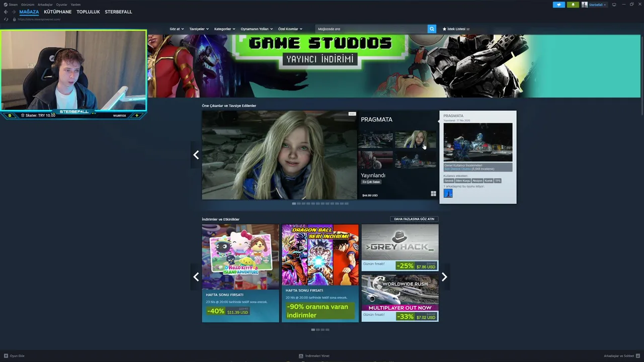The height and width of the screenshot is (362, 644).
Task: Switch to the MAĞAZA tab
Action: coord(29,12)
